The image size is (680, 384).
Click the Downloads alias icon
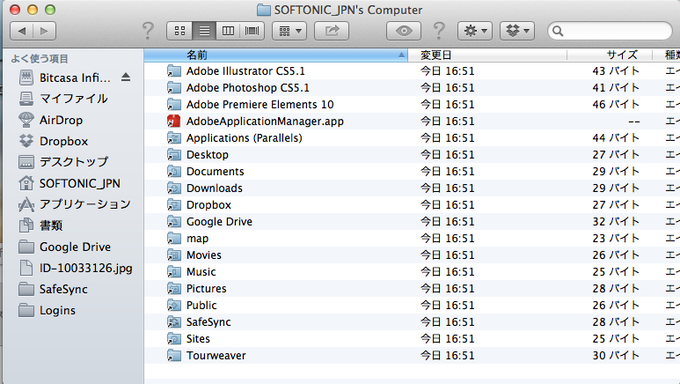(x=174, y=188)
